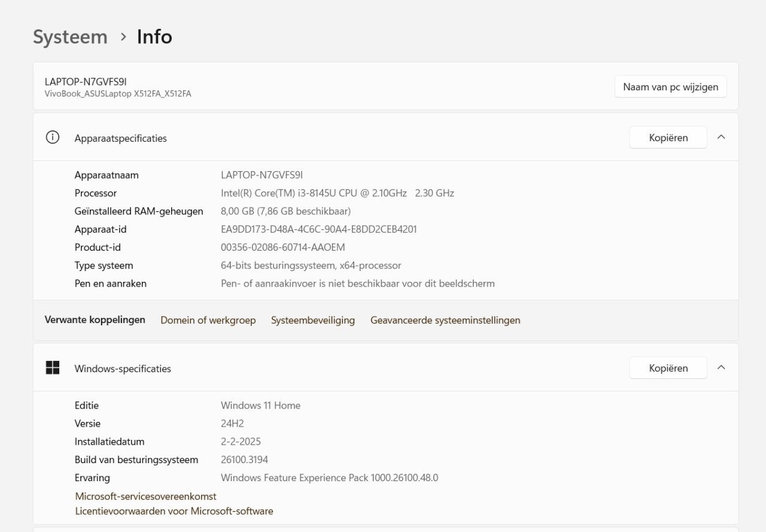766x532 pixels.
Task: Open Geavanceerde systeeminstellingen link
Action: pyautogui.click(x=445, y=320)
